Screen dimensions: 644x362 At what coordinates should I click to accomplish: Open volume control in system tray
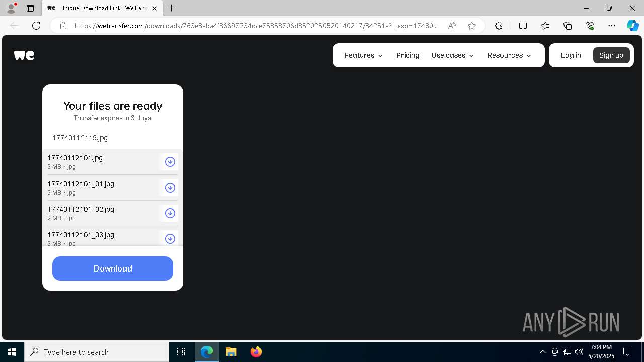(579, 352)
